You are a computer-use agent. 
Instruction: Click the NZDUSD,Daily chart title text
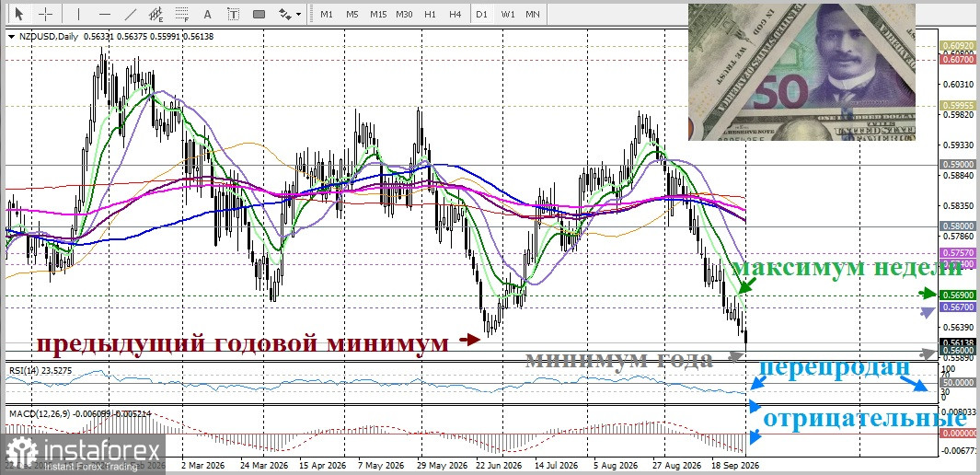(x=48, y=37)
